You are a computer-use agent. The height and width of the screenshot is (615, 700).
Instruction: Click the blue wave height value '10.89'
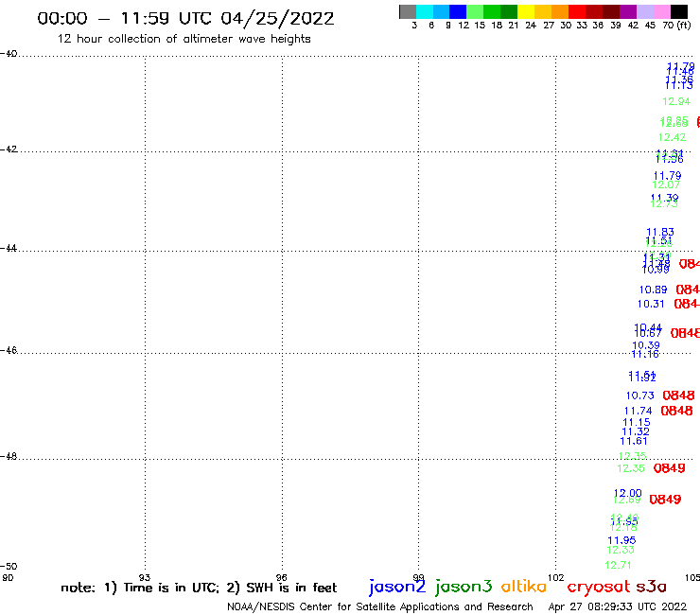coord(653,290)
